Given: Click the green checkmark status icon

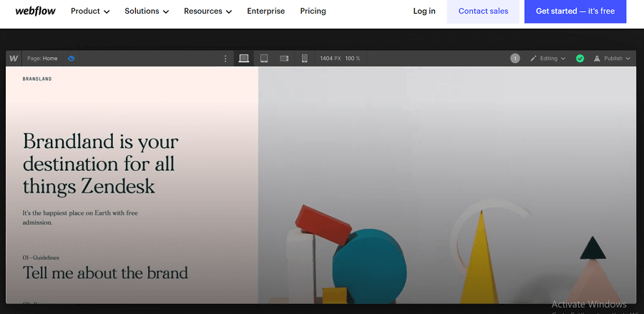Looking at the screenshot, I should [x=580, y=58].
